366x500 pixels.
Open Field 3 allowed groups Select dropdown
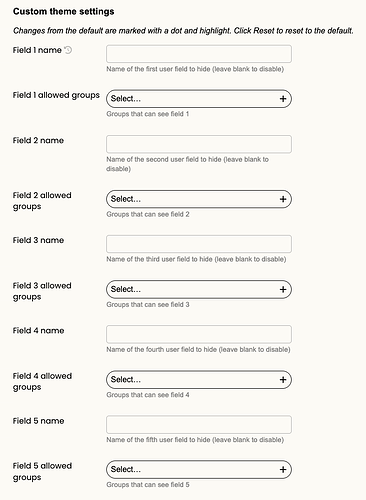(199, 289)
